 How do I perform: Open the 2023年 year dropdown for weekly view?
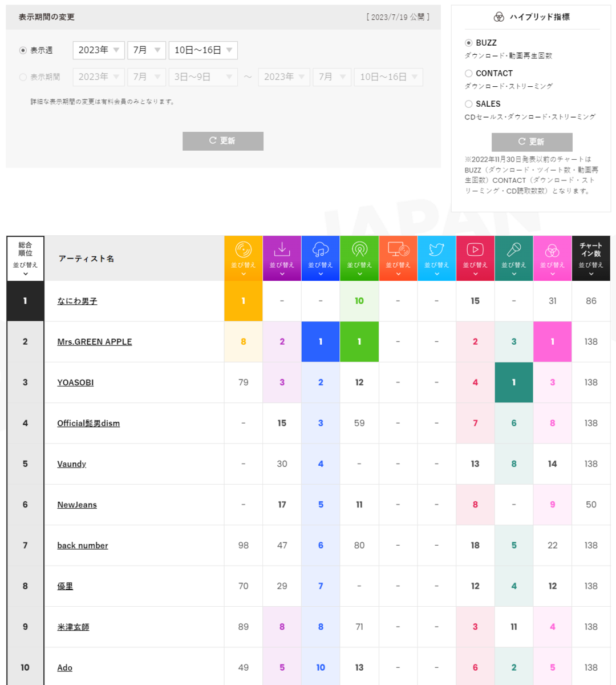(99, 50)
